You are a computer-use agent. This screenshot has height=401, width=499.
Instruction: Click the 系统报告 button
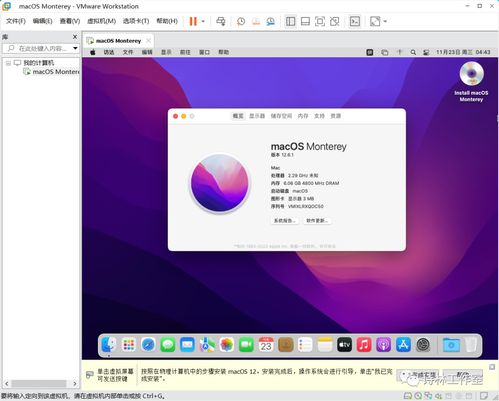pos(284,221)
